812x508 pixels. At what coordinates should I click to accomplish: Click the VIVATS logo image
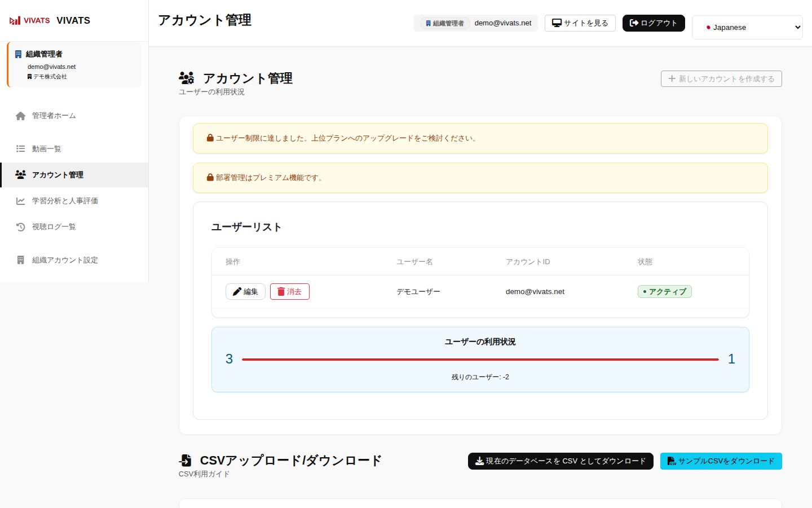click(x=29, y=20)
